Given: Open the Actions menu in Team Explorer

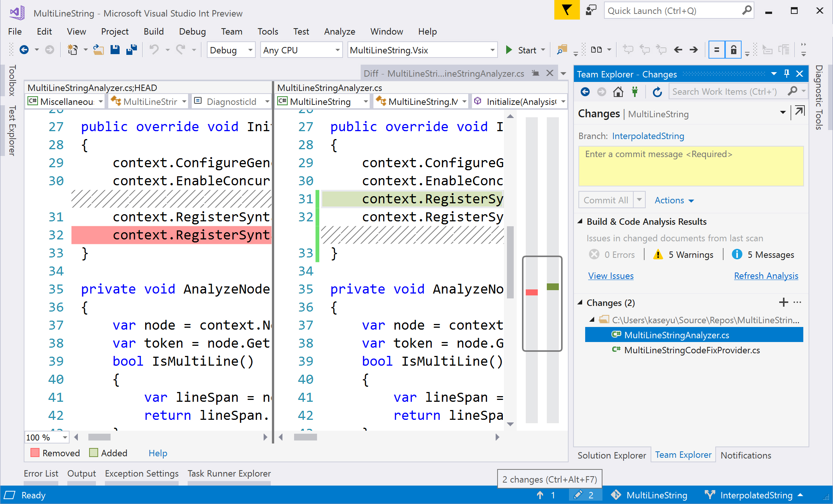Looking at the screenshot, I should click(673, 200).
